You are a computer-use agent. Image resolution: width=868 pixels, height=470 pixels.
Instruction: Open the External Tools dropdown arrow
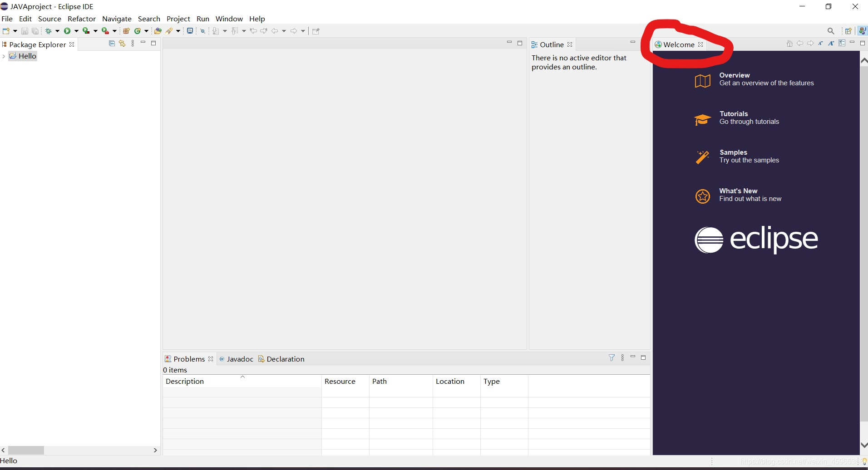tap(114, 31)
